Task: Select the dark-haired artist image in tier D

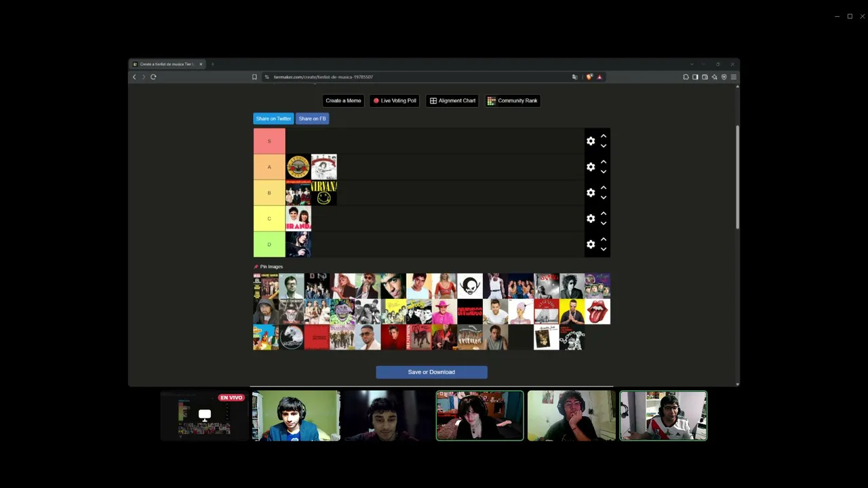Action: (298, 244)
